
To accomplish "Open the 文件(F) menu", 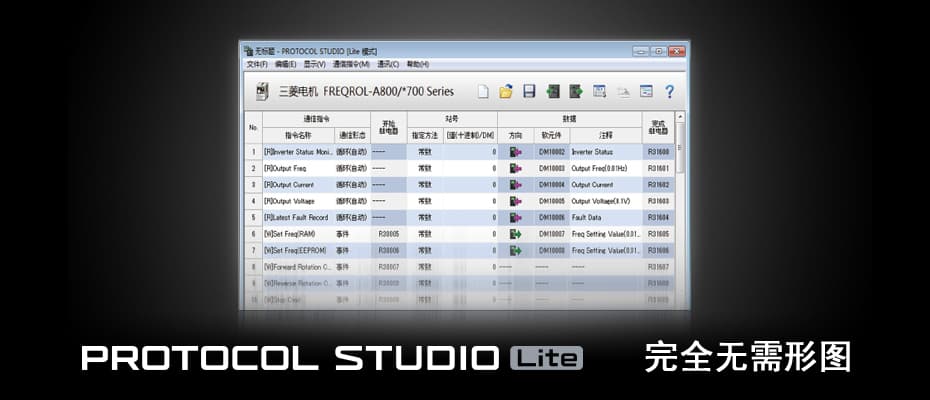I will [x=257, y=64].
